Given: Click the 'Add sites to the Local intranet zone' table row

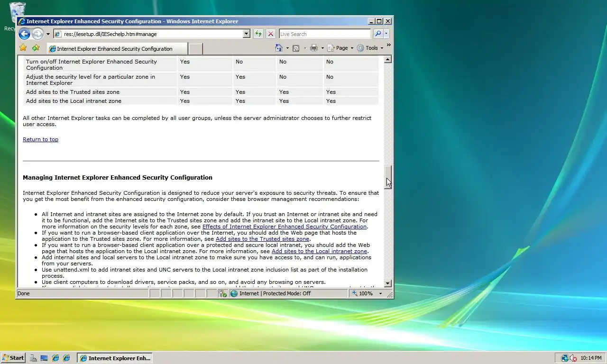Looking at the screenshot, I should (202, 101).
